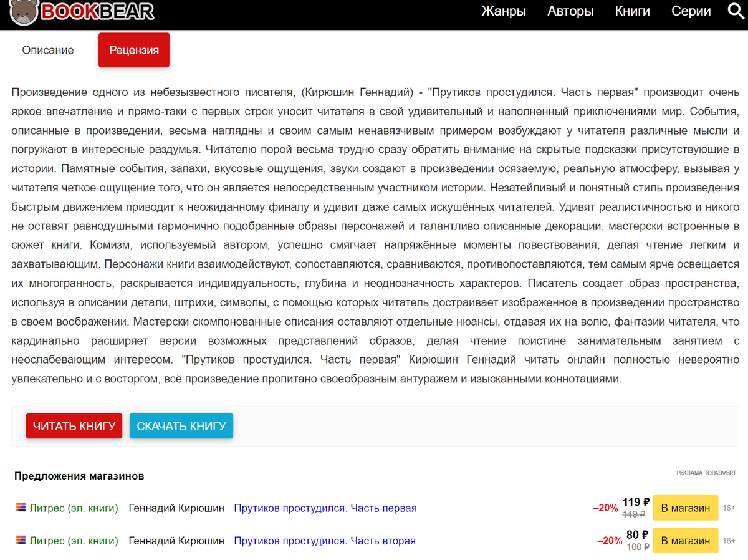Image resolution: width=748 pixels, height=560 pixels.
Task: Click В магазин for the 80 ₽ offer
Action: point(686,540)
